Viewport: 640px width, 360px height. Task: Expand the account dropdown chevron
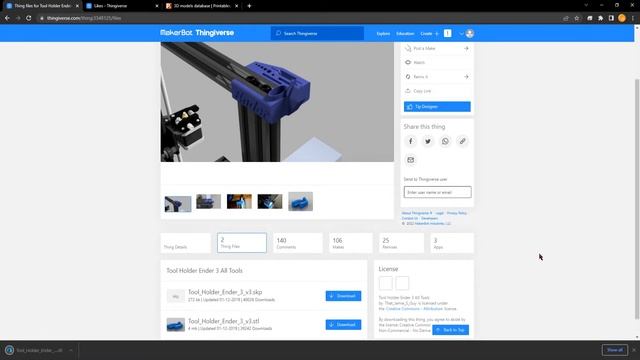click(x=461, y=33)
